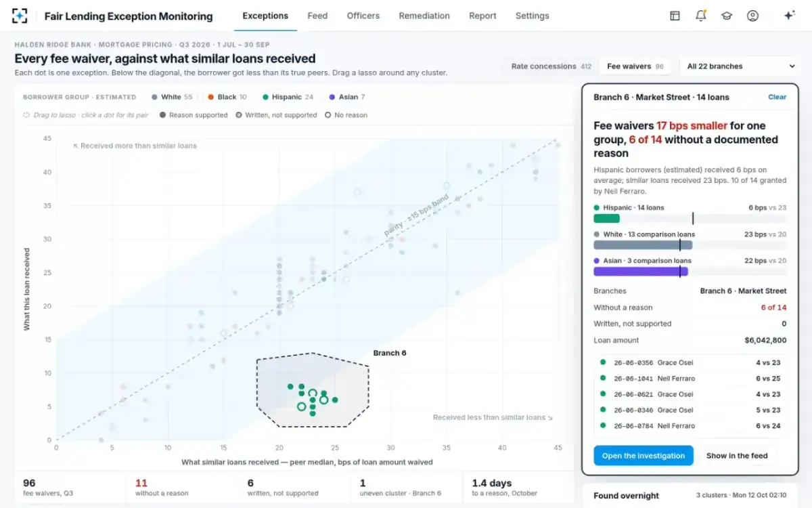Open the Report tab
The height and width of the screenshot is (508, 812).
click(x=482, y=16)
